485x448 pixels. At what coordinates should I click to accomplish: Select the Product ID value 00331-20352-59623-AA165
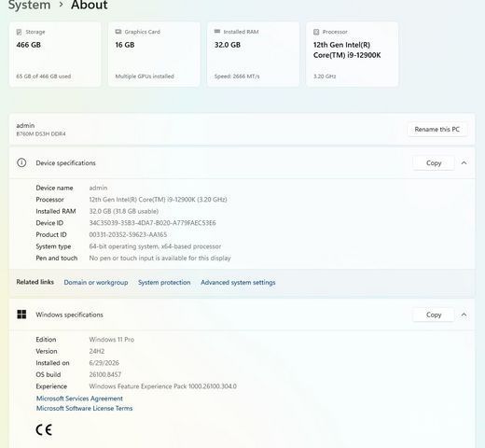pos(128,234)
